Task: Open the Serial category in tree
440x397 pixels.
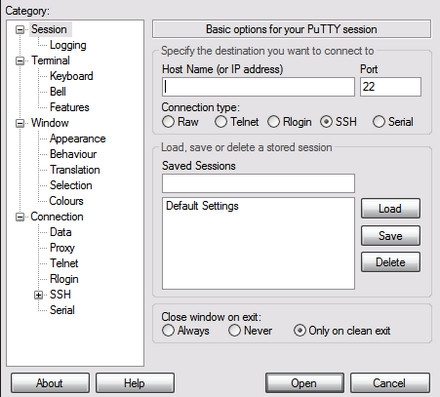Action: [62, 310]
